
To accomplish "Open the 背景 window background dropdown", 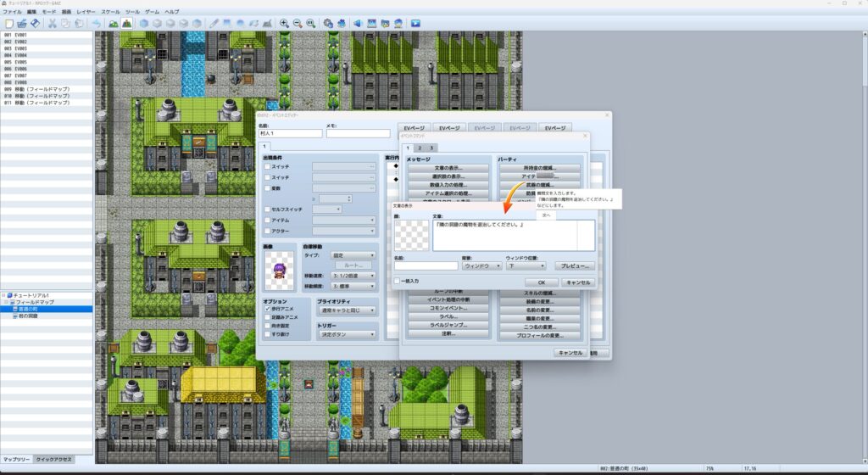I will tap(481, 265).
